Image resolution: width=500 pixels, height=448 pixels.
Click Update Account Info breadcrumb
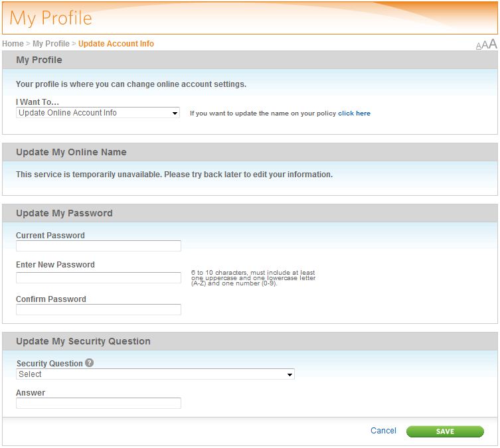point(116,44)
